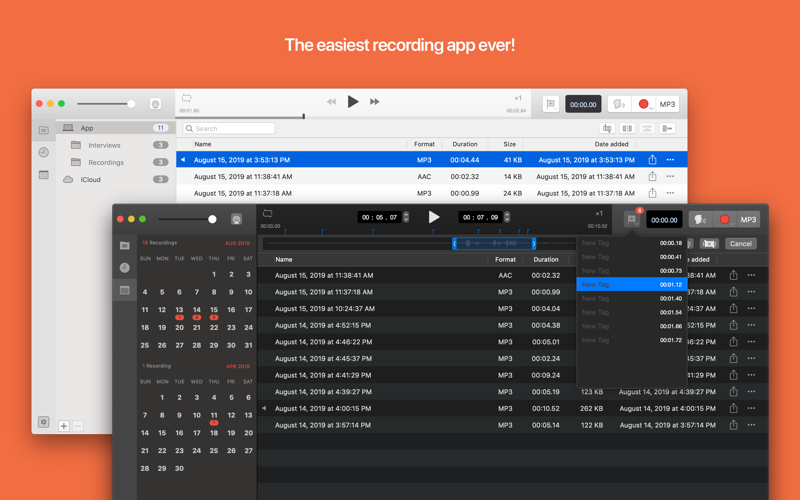Start recording with red button in light window
Screen dimensions: 800x500
[x=644, y=104]
